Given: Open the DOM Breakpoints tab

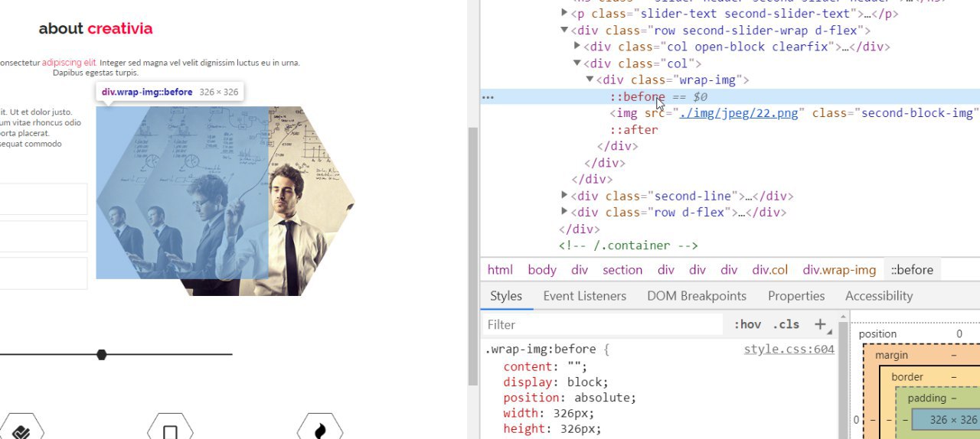Looking at the screenshot, I should click(x=697, y=296).
